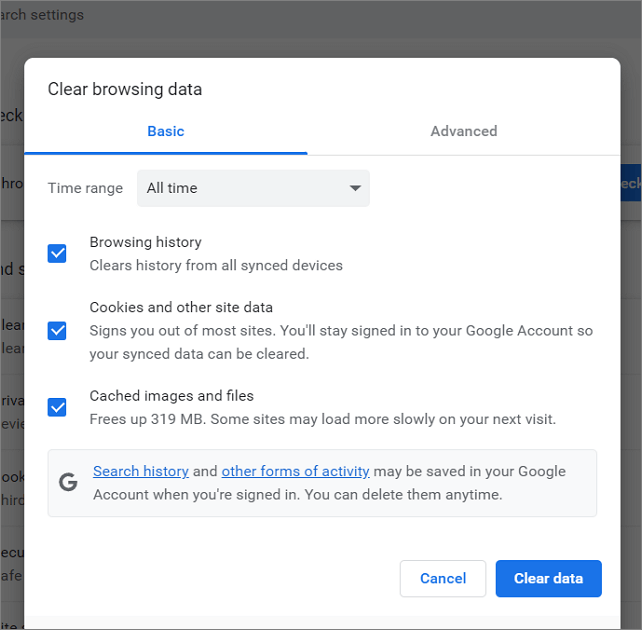
Task: Disable the Cached images and files checkbox
Action: pos(57,407)
